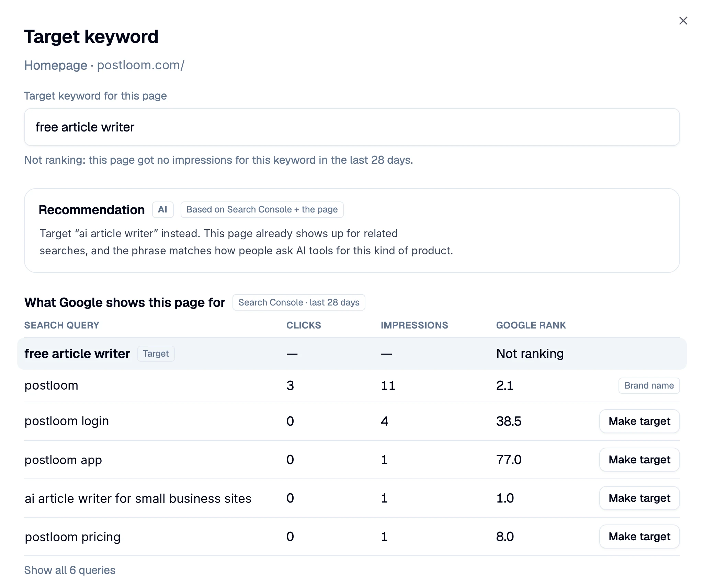Click the IMPRESSIONS column header
The width and height of the screenshot is (704, 588).
coord(414,325)
